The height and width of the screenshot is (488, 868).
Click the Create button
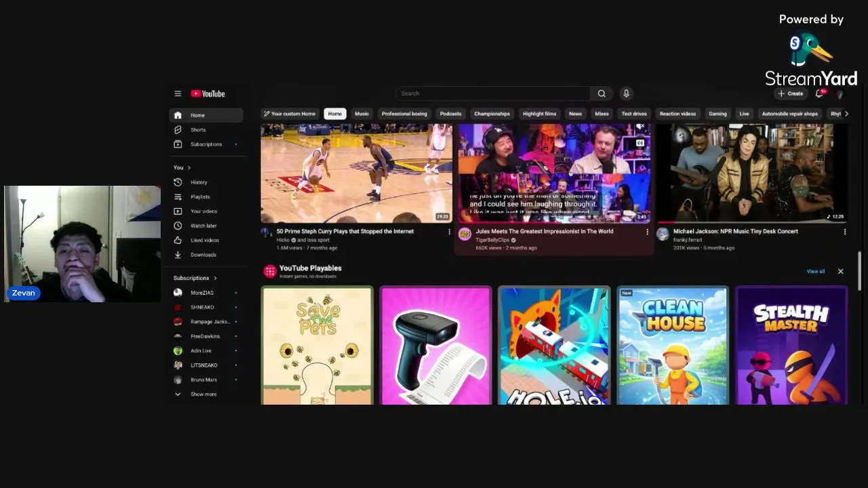coord(791,94)
